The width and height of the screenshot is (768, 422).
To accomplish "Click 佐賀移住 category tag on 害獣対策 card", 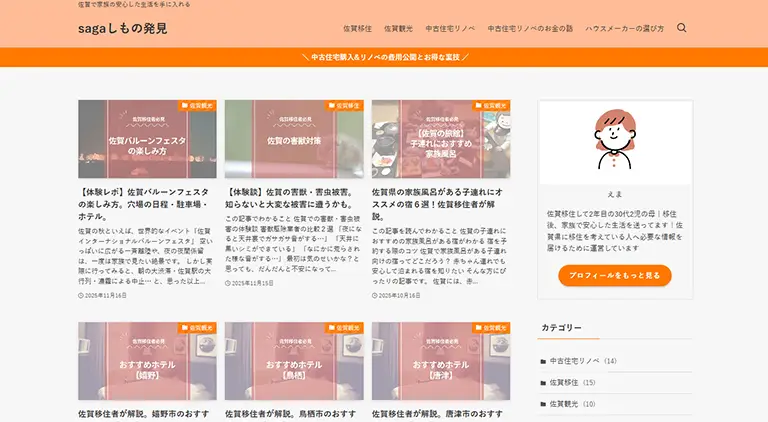I will (344, 106).
